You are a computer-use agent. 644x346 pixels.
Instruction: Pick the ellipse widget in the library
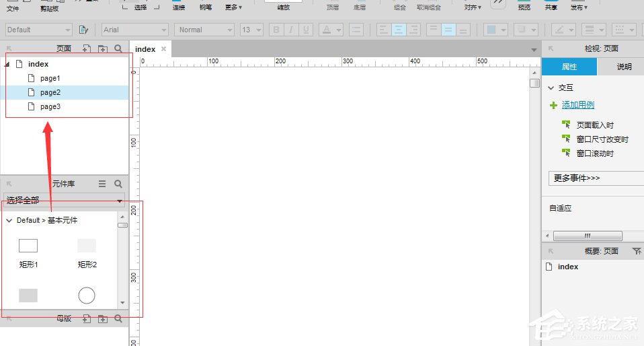point(87,295)
